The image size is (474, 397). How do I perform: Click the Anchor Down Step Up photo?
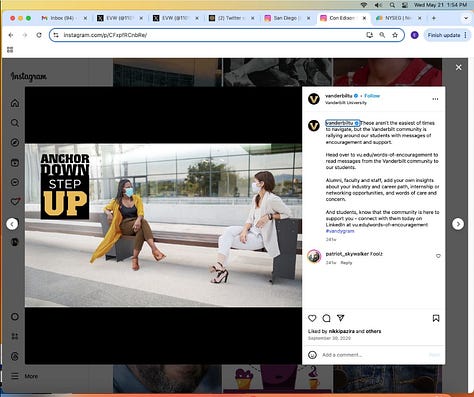click(x=163, y=225)
